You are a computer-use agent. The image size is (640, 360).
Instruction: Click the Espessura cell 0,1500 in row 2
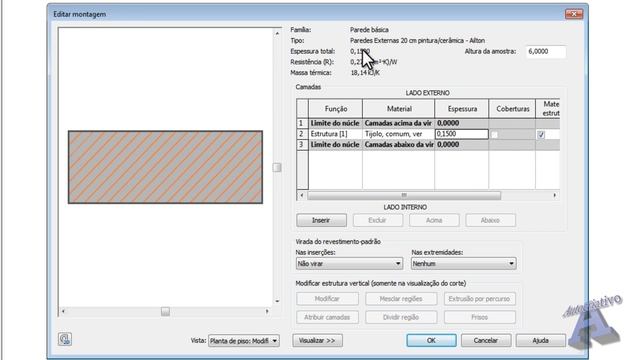coord(462,134)
